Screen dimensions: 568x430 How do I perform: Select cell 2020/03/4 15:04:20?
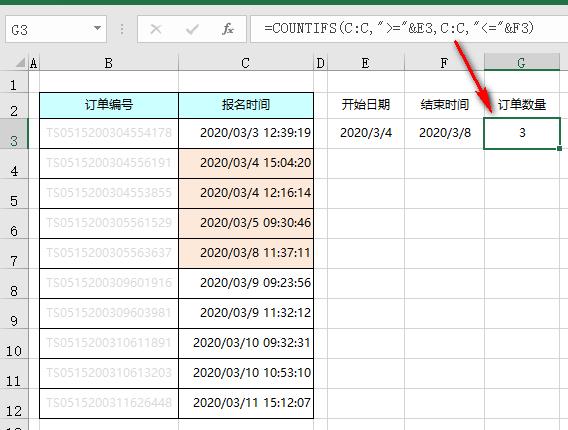coord(246,163)
